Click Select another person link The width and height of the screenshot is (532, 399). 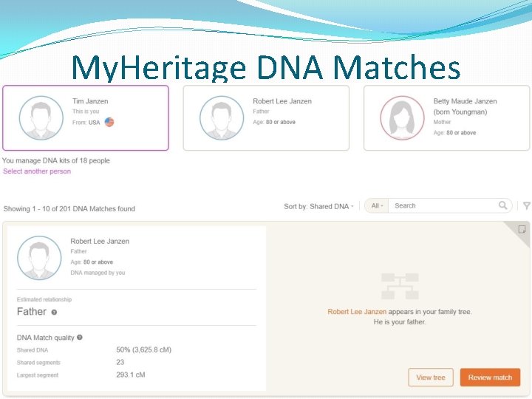37,171
